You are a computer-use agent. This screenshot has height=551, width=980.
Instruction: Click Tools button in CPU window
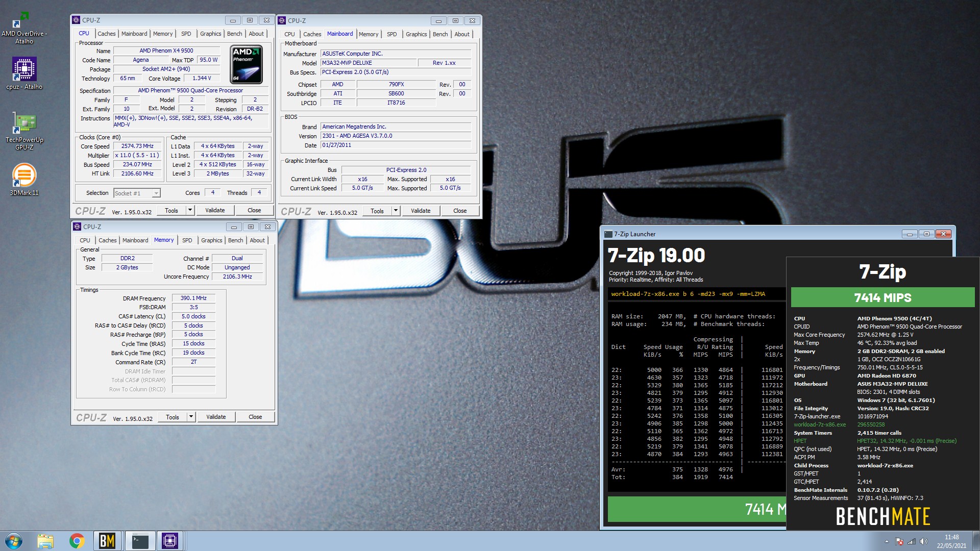171,210
